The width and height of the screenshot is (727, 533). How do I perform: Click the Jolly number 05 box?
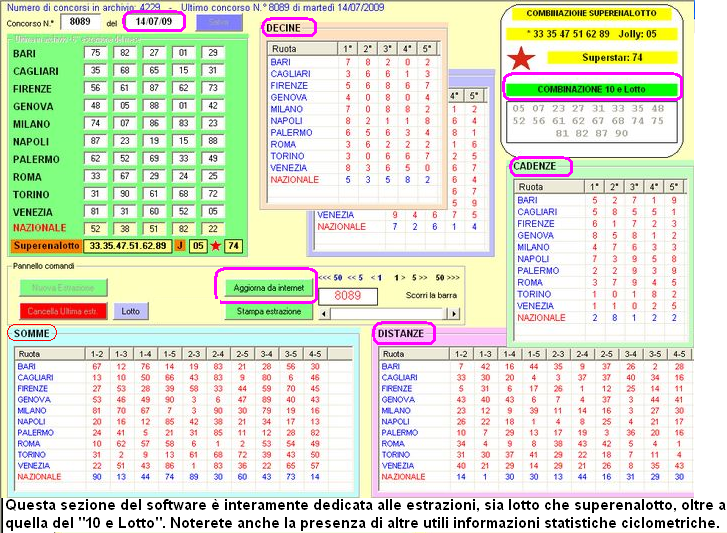[198, 246]
